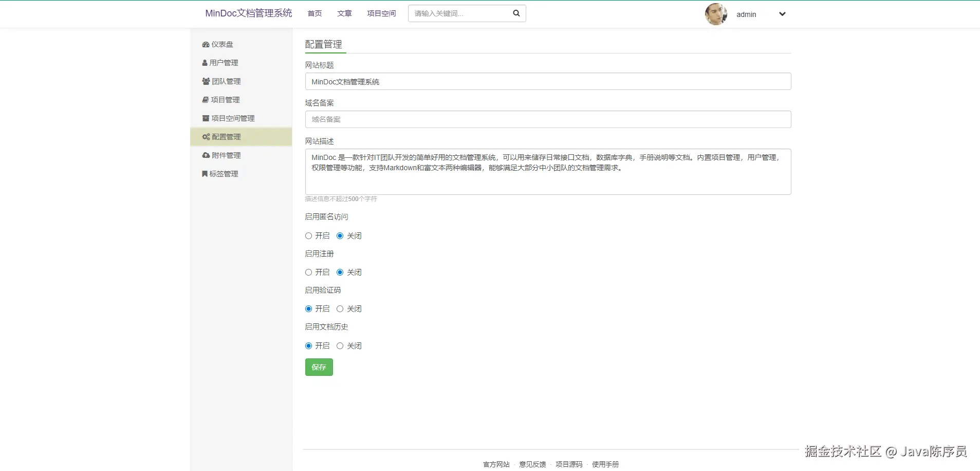Select 关闭 under 启用匿名访问
This screenshot has width=980, height=471.
click(x=340, y=236)
